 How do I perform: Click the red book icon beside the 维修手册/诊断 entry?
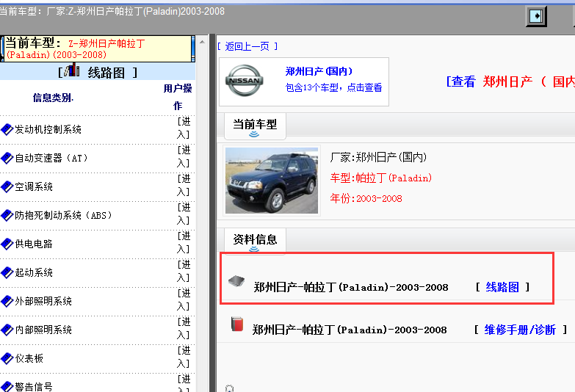[x=237, y=324]
